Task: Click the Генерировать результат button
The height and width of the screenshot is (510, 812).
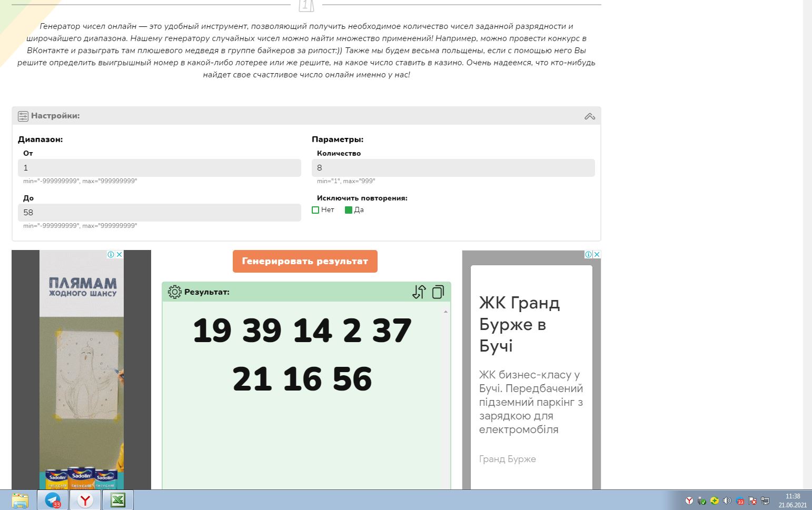Action: pos(305,261)
